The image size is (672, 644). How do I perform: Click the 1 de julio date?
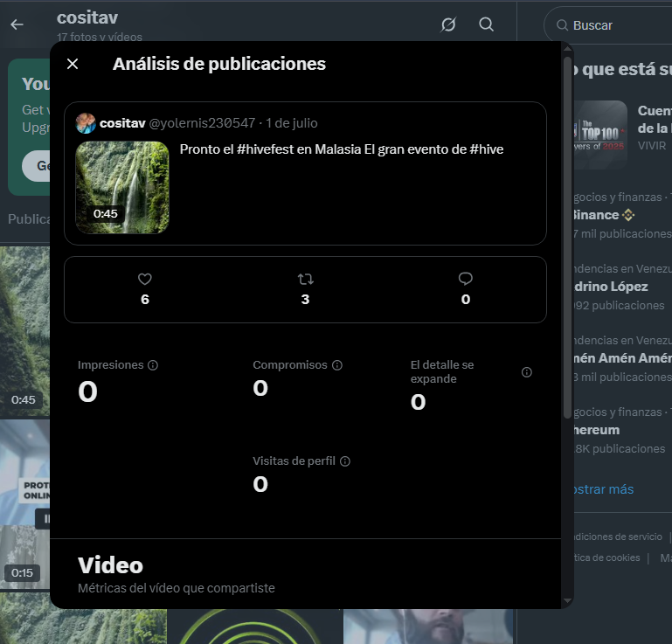tap(292, 123)
